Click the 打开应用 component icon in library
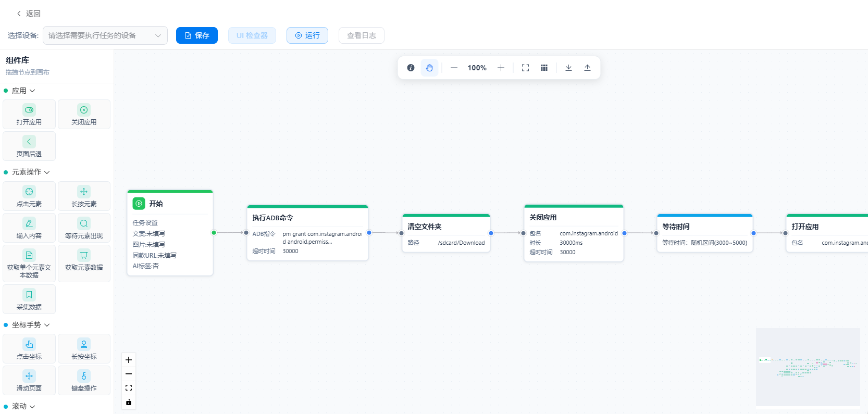The height and width of the screenshot is (414, 868). [x=29, y=110]
